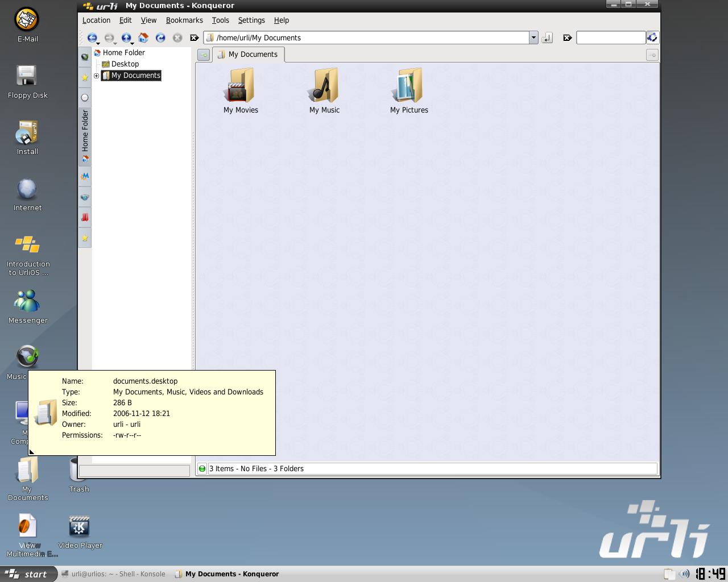Click the "3 Items - No Files - 3 Folders" status text
This screenshot has height=582, width=728.
pos(257,469)
